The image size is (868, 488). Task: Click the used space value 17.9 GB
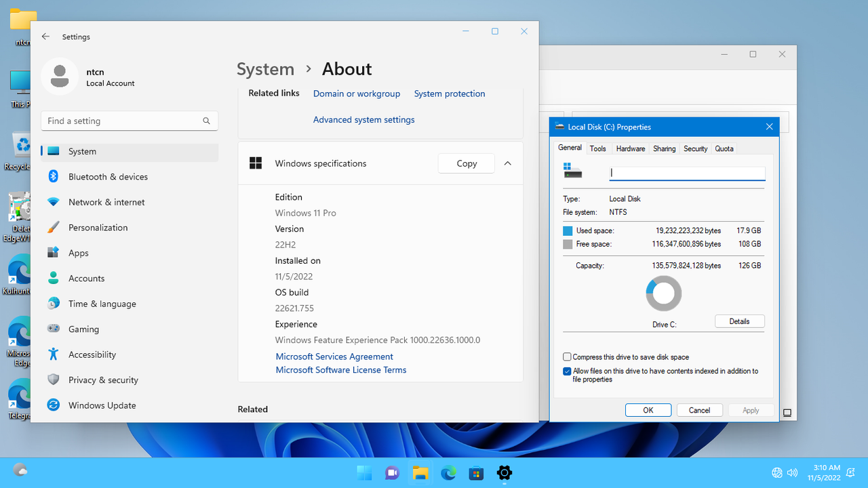[749, 230]
